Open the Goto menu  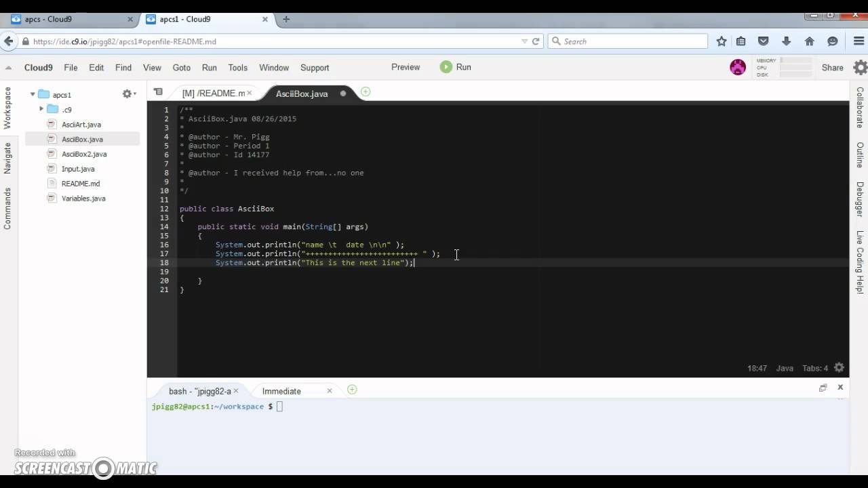click(x=181, y=68)
